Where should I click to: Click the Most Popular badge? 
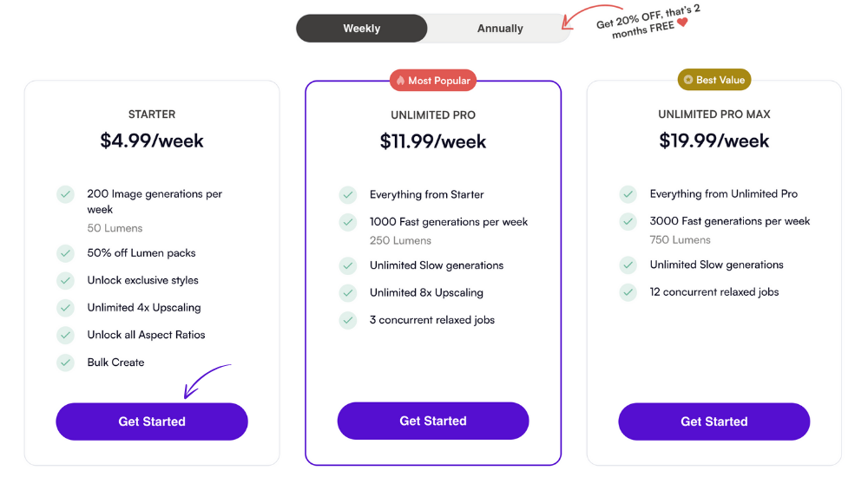(x=433, y=81)
